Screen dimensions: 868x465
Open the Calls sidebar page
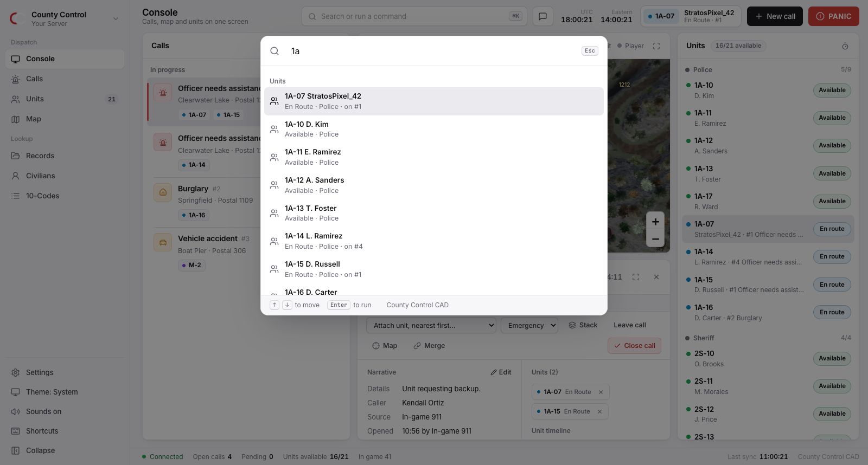coord(65,79)
